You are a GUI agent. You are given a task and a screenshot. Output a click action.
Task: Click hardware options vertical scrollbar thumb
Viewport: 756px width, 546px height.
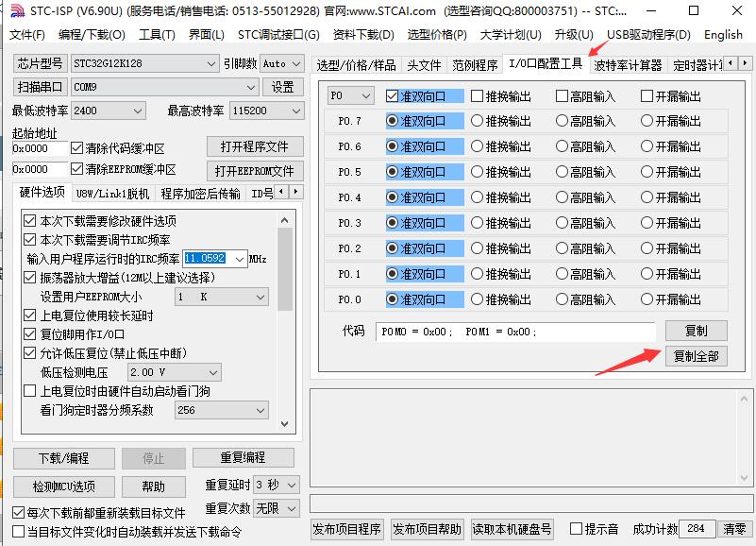(285, 269)
